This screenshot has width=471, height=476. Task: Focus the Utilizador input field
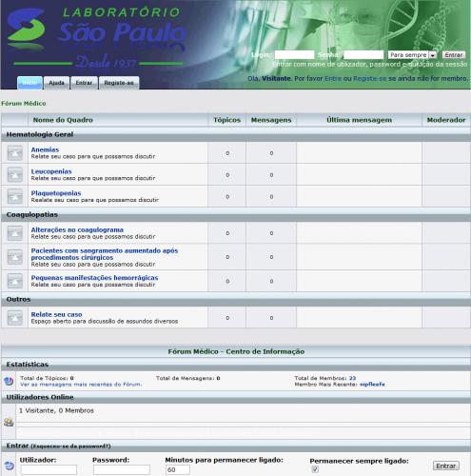tap(49, 469)
